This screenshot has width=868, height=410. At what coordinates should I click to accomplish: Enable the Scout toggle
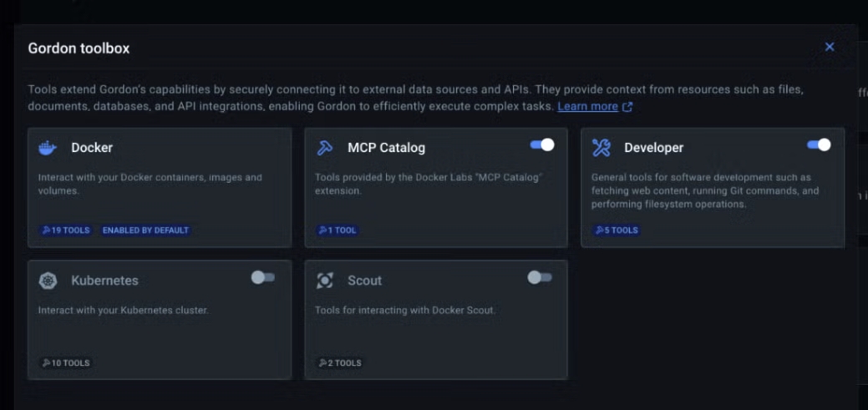[x=540, y=278]
